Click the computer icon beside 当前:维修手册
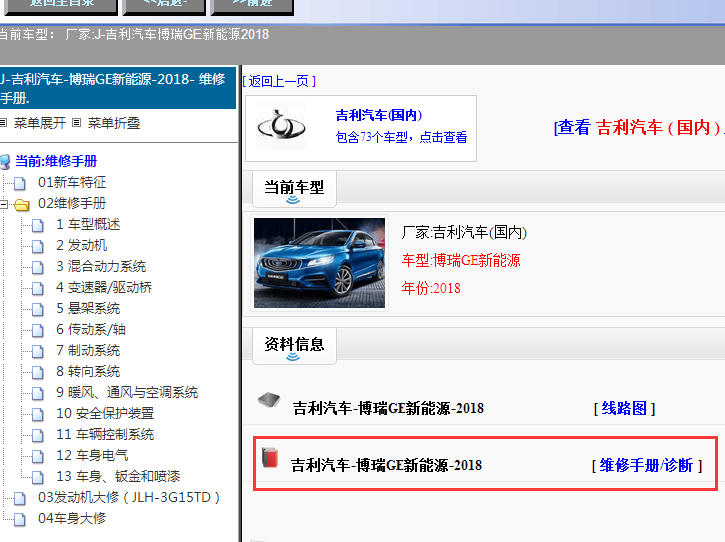This screenshot has width=725, height=542. click(5, 162)
